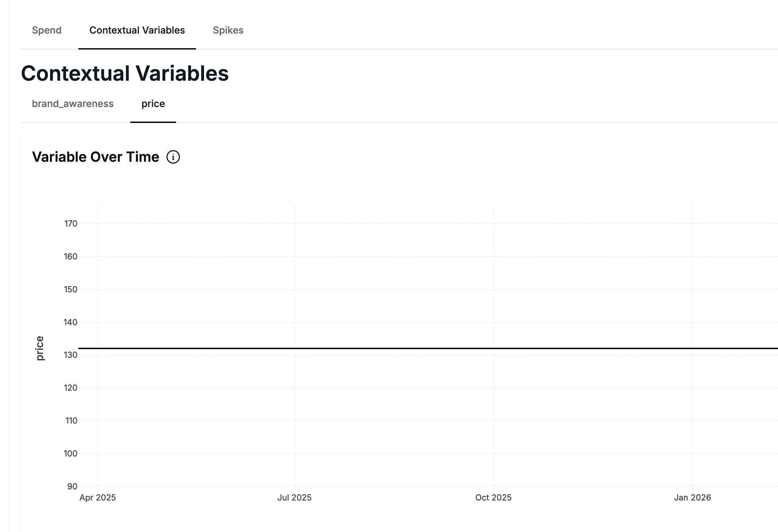Image resolution: width=778 pixels, height=532 pixels.
Task: Open the Spikes tab
Action: (x=228, y=30)
